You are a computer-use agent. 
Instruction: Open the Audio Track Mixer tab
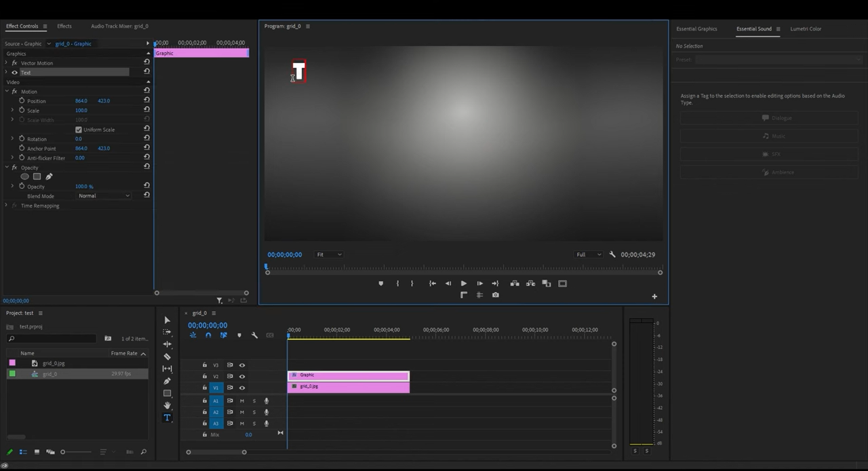point(119,26)
